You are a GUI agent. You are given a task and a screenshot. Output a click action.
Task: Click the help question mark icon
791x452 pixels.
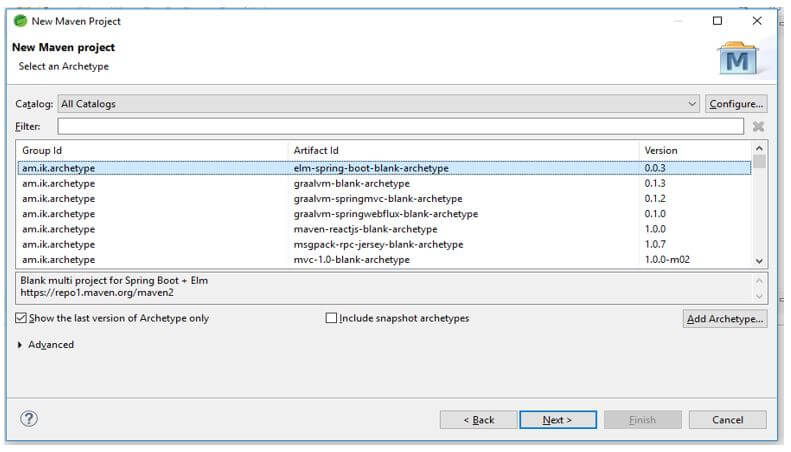[29, 418]
